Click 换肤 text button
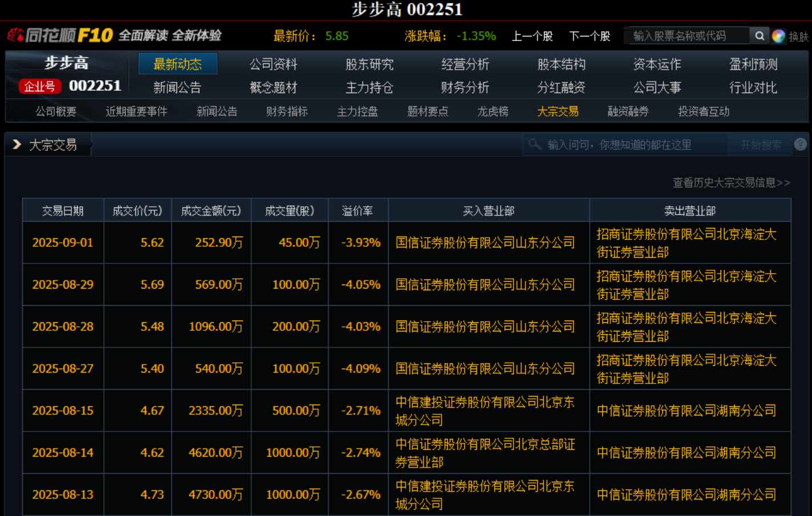Image resolution: width=812 pixels, height=516 pixels. click(x=798, y=37)
